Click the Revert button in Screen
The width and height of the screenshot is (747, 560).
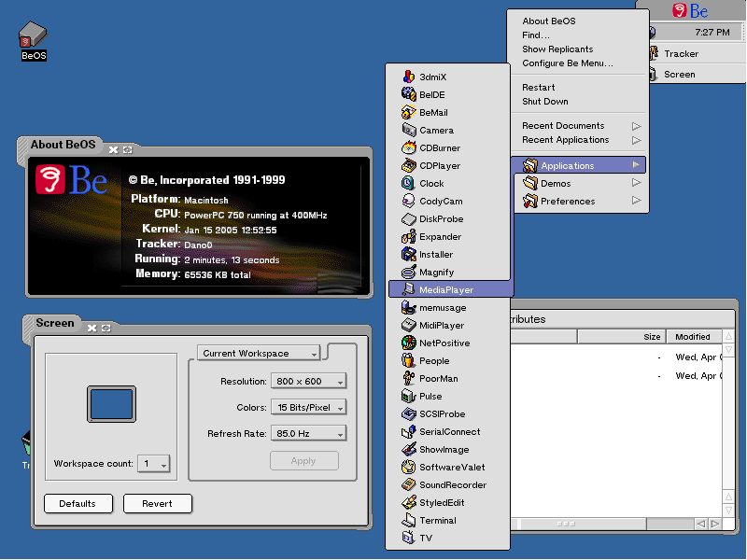158,503
